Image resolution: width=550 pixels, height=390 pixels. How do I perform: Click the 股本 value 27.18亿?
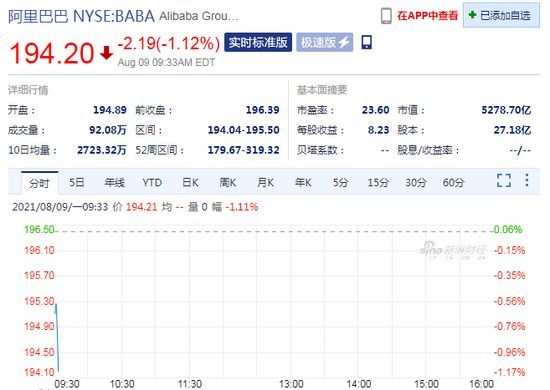(512, 130)
